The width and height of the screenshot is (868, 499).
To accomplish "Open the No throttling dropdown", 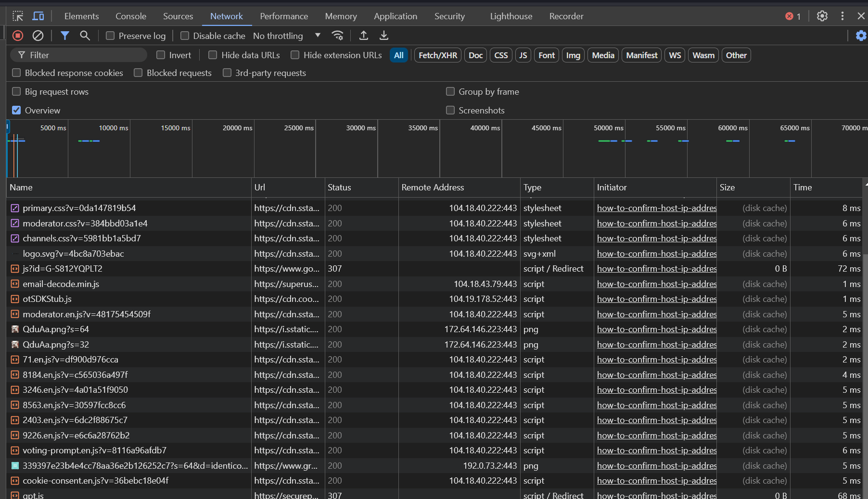I will (x=287, y=36).
